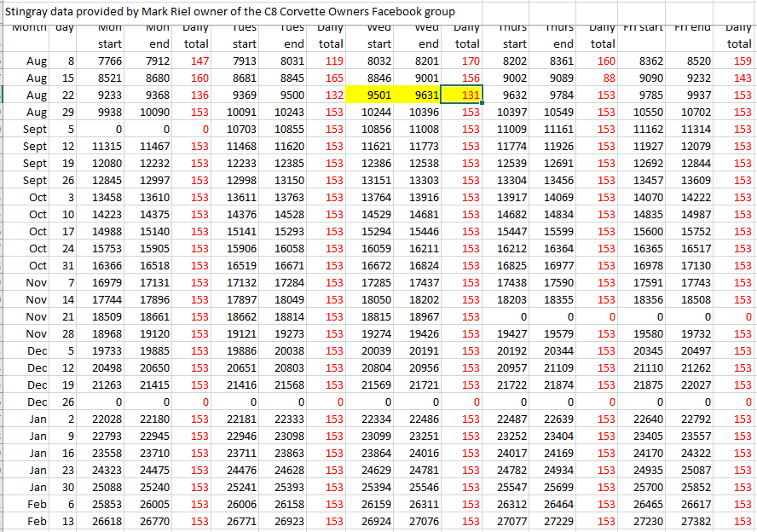Click the red daily total 165
The height and width of the screenshot is (532, 757).
(x=334, y=78)
